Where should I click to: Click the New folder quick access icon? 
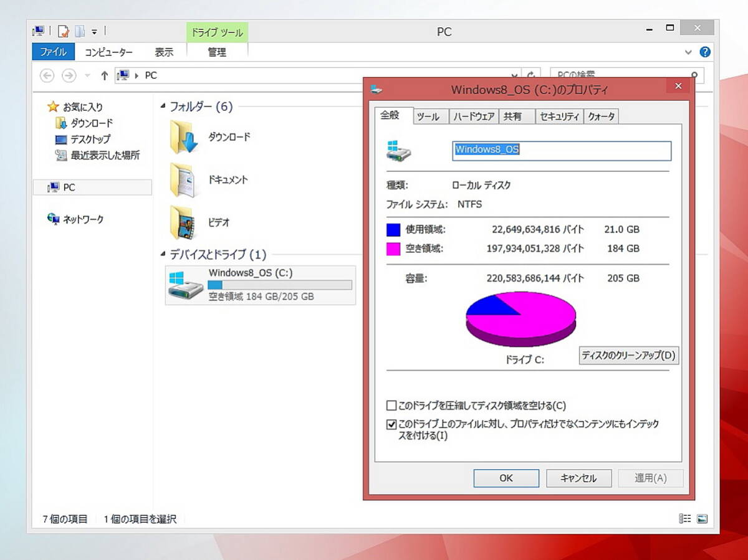click(x=80, y=31)
